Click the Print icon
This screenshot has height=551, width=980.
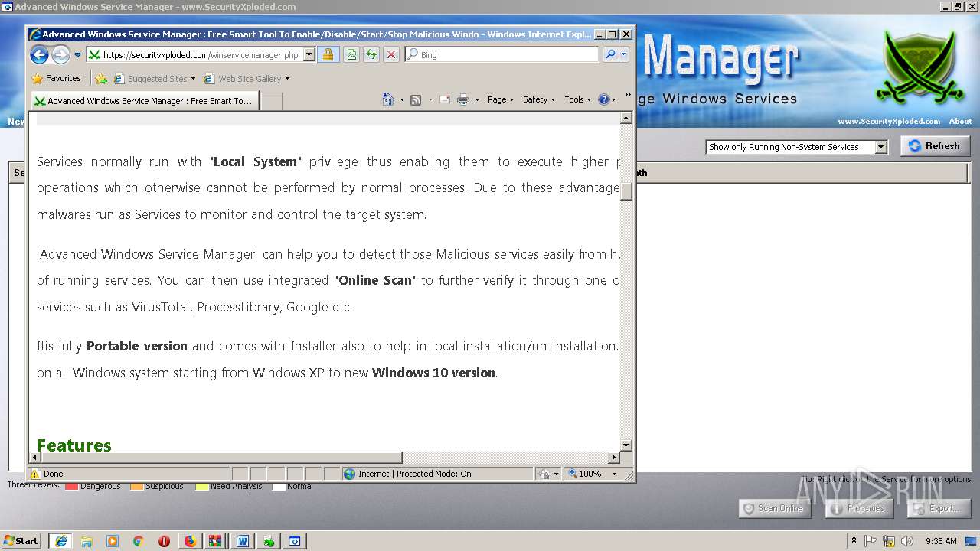pyautogui.click(x=463, y=99)
